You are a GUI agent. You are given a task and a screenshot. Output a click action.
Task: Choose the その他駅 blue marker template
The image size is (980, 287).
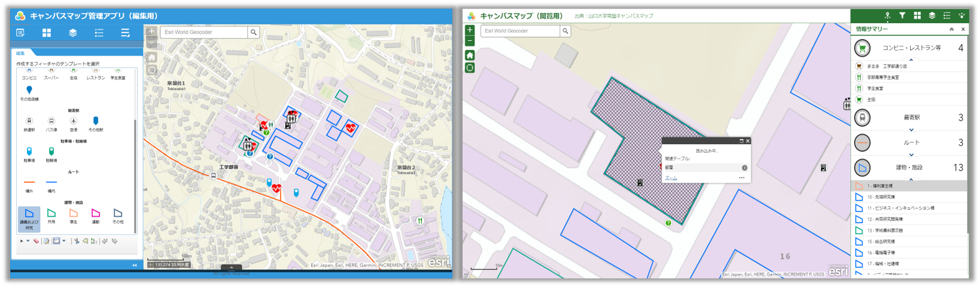pyautogui.click(x=95, y=124)
